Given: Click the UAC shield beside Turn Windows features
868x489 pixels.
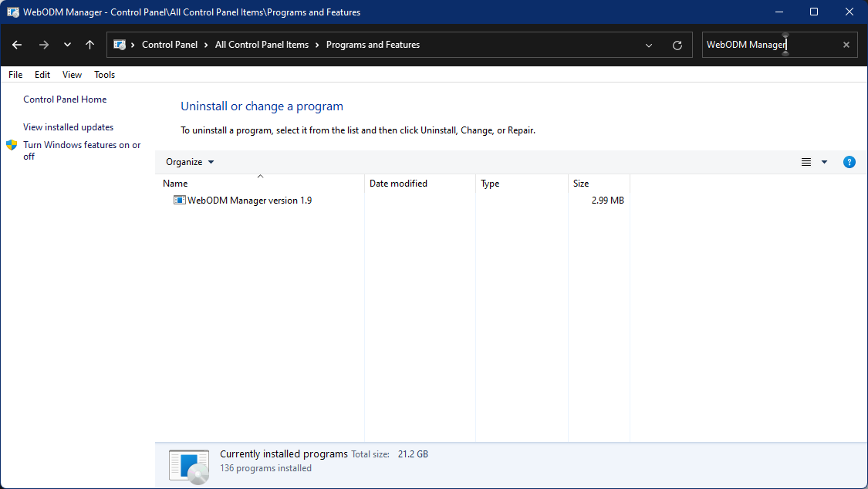Looking at the screenshot, I should click(x=12, y=145).
